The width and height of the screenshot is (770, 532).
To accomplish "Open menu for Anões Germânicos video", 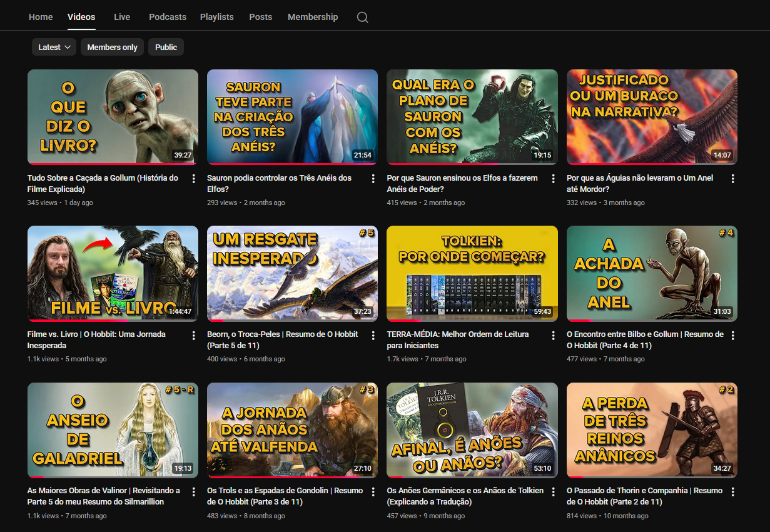I will [554, 491].
